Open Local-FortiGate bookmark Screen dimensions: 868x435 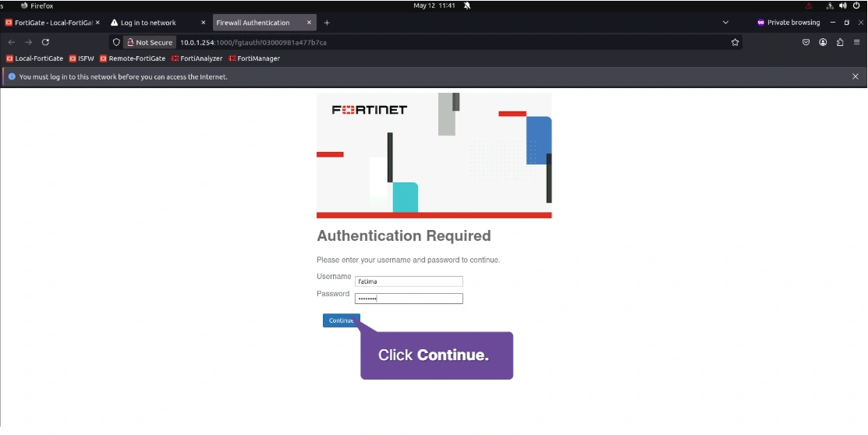[x=34, y=58]
